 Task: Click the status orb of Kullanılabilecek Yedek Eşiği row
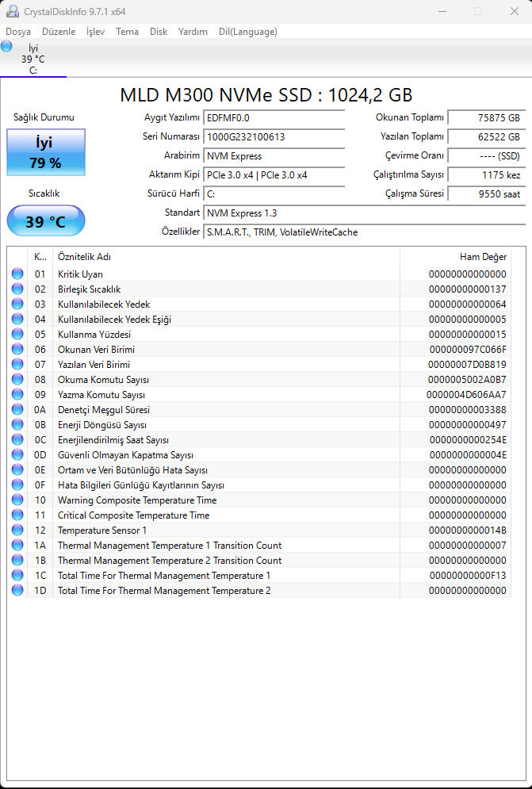(x=17, y=319)
